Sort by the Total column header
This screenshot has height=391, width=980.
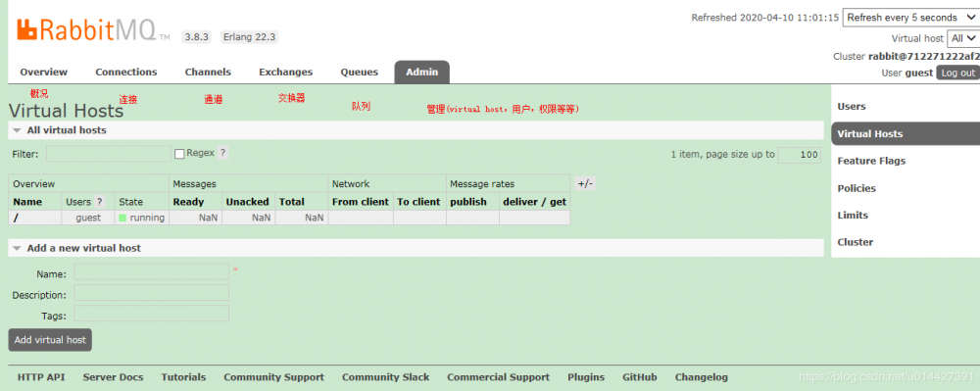(292, 202)
